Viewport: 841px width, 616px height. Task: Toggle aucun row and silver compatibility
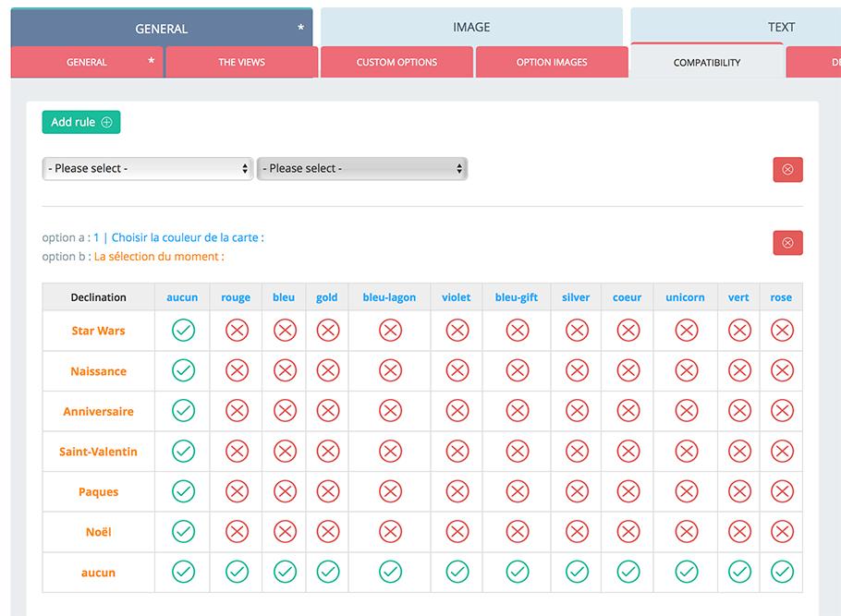[x=577, y=572]
